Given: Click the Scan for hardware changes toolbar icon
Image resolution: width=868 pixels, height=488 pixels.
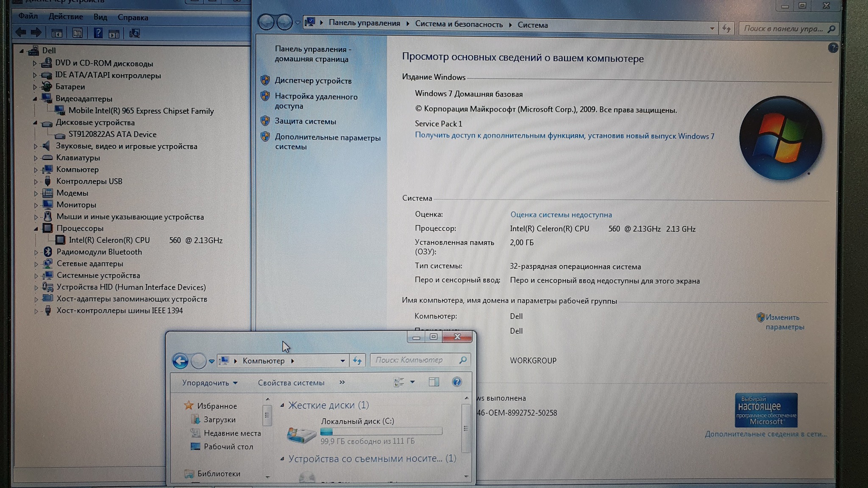Looking at the screenshot, I should [134, 33].
